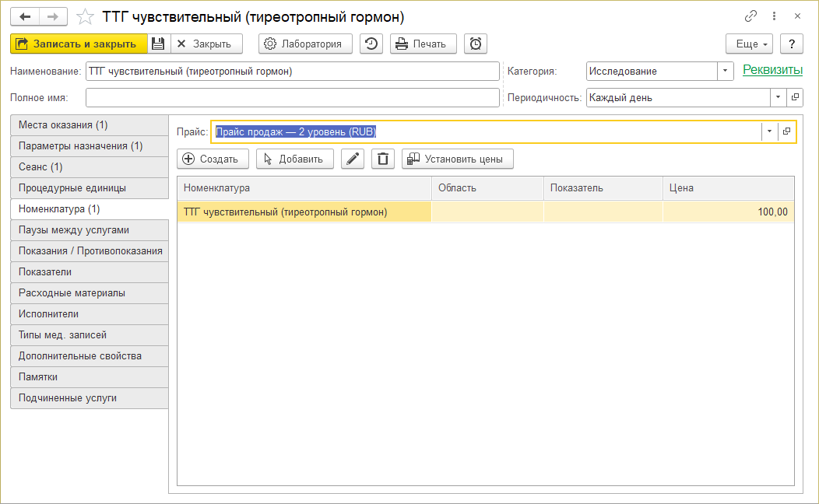This screenshot has height=504, width=819.
Task: Switch to Подчиненные услуги tab
Action: [90, 398]
